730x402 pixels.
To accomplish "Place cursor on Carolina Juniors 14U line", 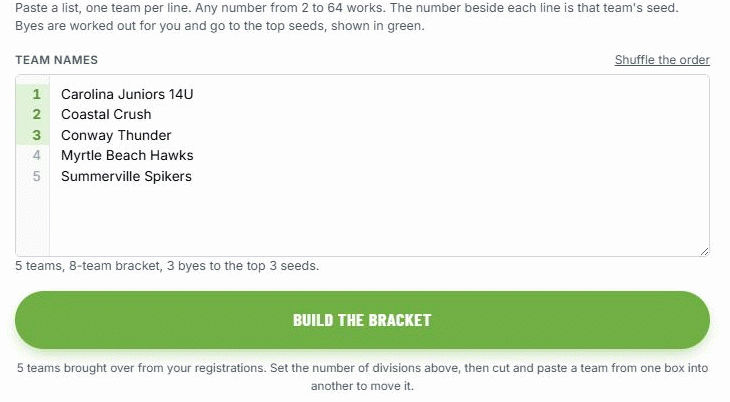I will (127, 95).
